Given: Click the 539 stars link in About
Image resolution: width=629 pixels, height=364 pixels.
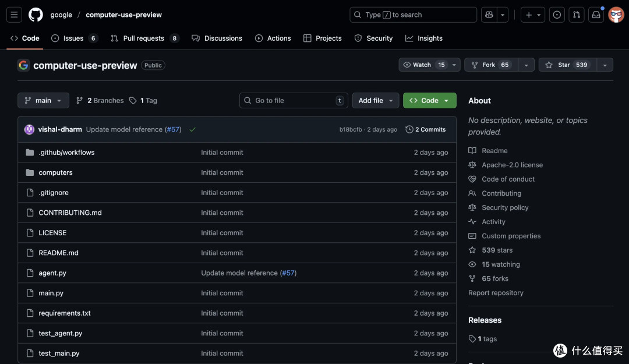Looking at the screenshot, I should pyautogui.click(x=497, y=250).
